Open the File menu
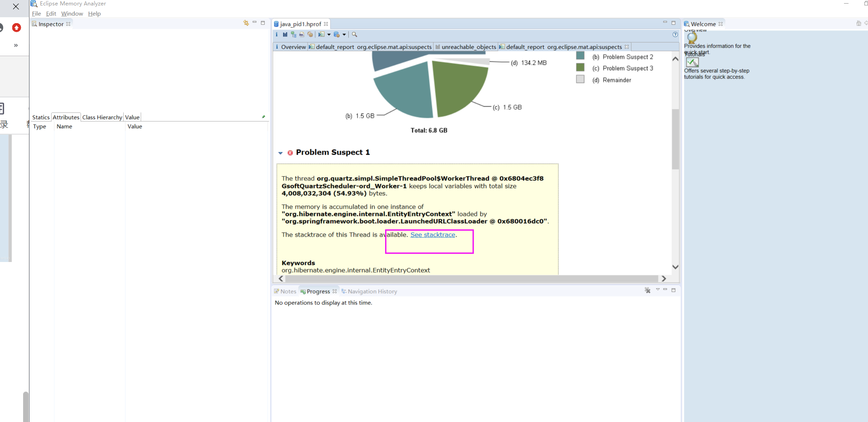The height and width of the screenshot is (422, 868). tap(37, 14)
